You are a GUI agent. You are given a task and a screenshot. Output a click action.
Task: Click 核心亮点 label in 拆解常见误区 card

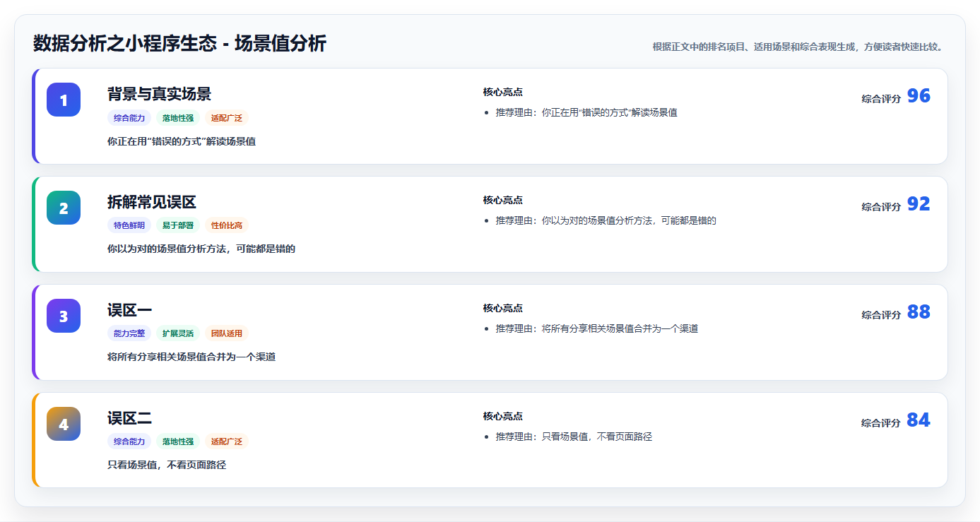(x=503, y=201)
